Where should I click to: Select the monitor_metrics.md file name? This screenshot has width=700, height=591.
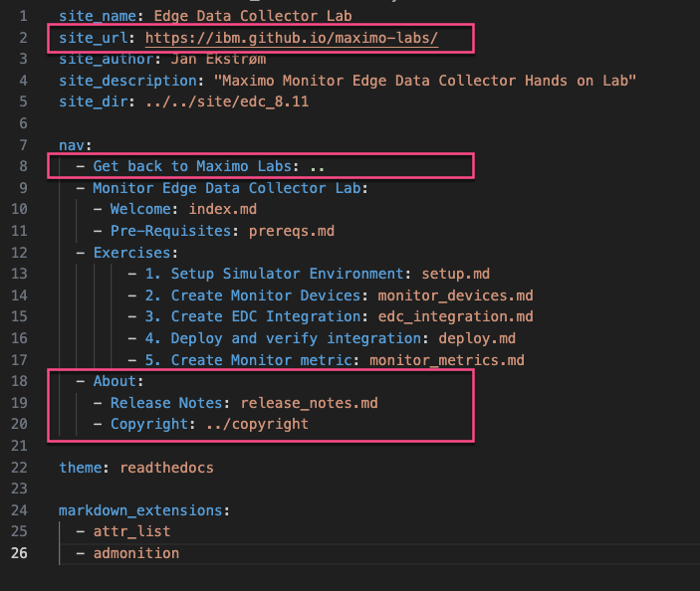pos(447,360)
